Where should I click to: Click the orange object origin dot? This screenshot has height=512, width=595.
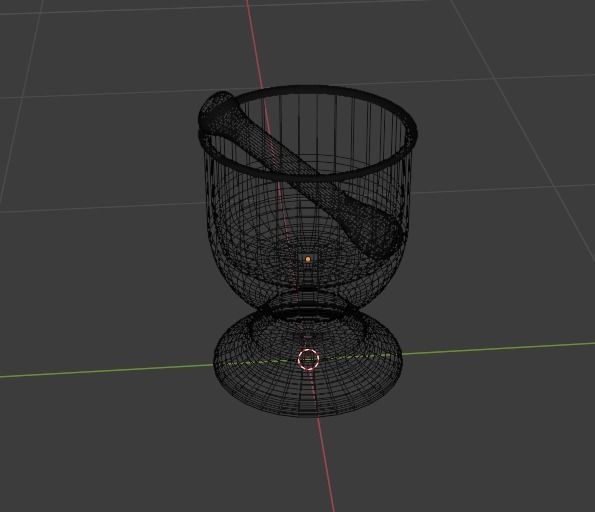tap(308, 259)
